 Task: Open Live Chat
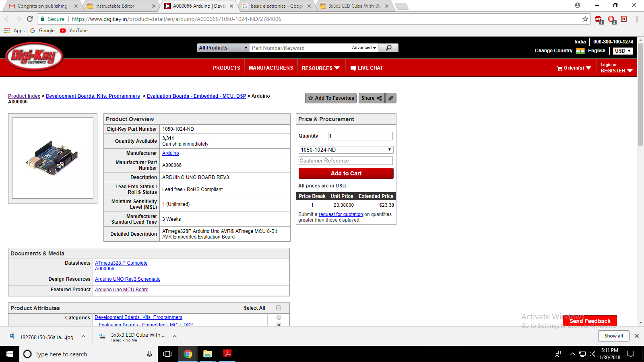367,68
